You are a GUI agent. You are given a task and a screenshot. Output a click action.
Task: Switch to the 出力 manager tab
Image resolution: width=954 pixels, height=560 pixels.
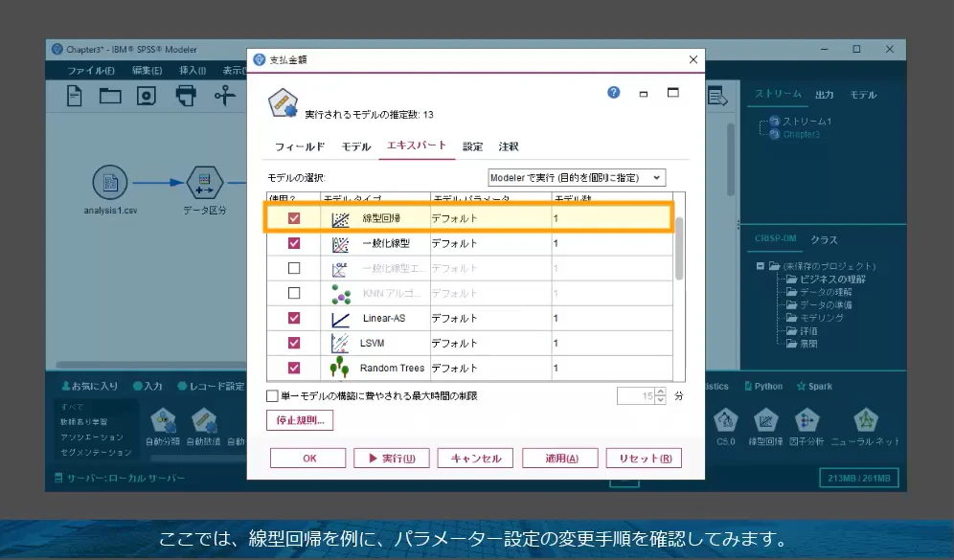click(825, 95)
